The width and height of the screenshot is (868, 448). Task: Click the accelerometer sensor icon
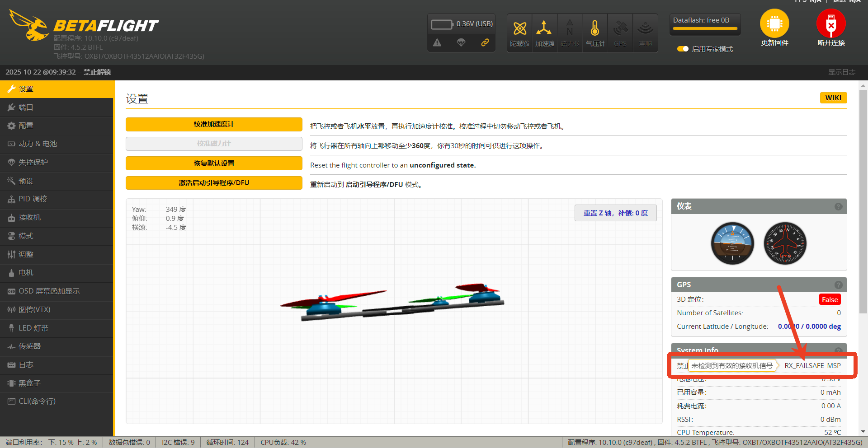pyautogui.click(x=544, y=29)
